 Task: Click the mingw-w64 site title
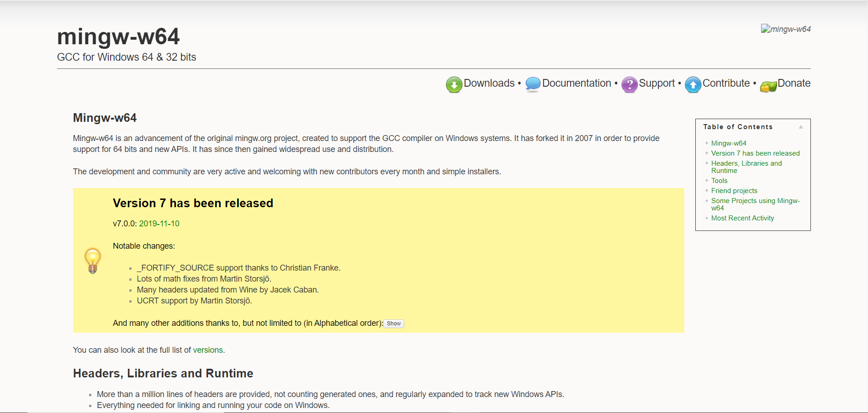[x=118, y=37]
